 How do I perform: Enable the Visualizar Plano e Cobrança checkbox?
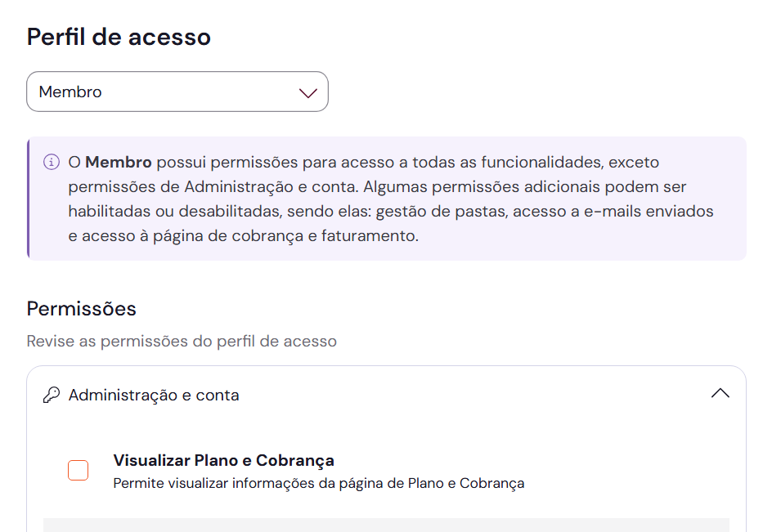79,471
